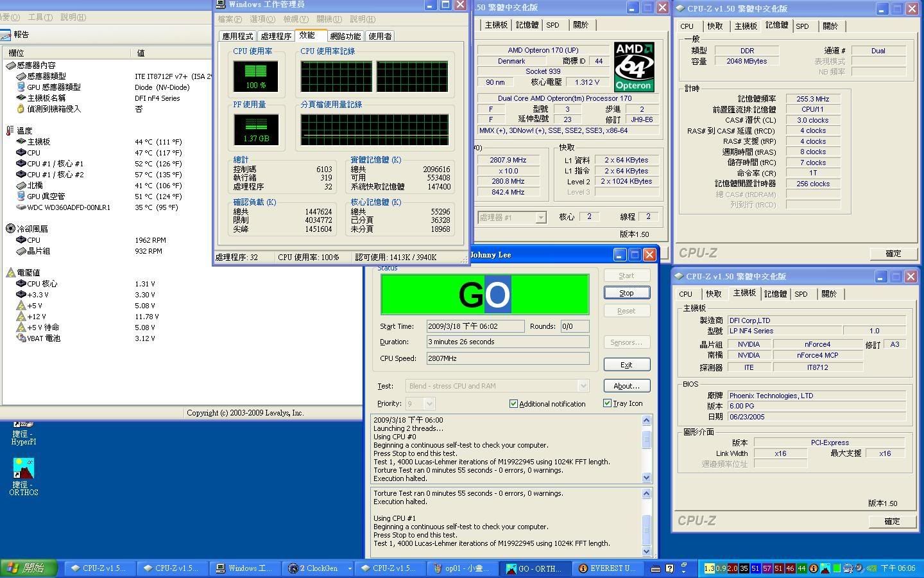924x578 pixels.
Task: Switch to the op01 taskbar button
Action: [x=463, y=568]
